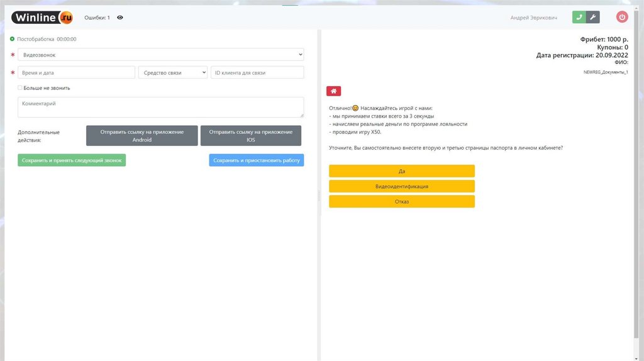The image size is (644, 361).
Task: Click the green phone call icon
Action: click(579, 18)
